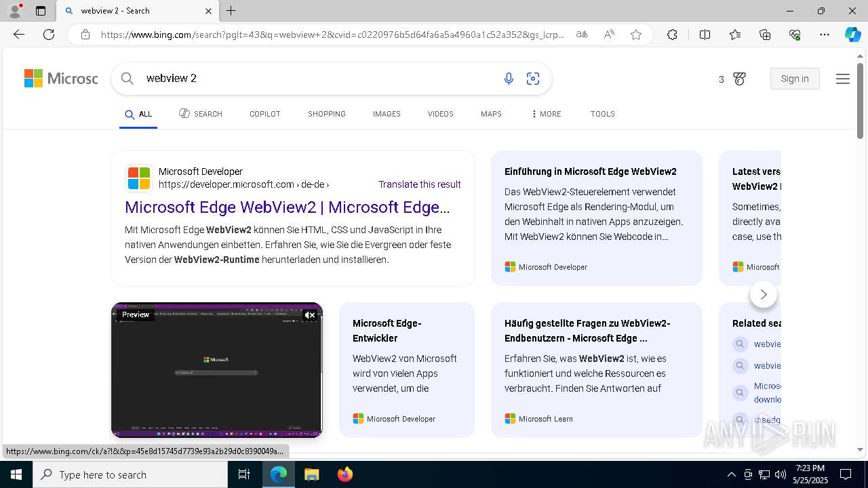
Task: Toggle the Split screen icon
Action: point(705,35)
